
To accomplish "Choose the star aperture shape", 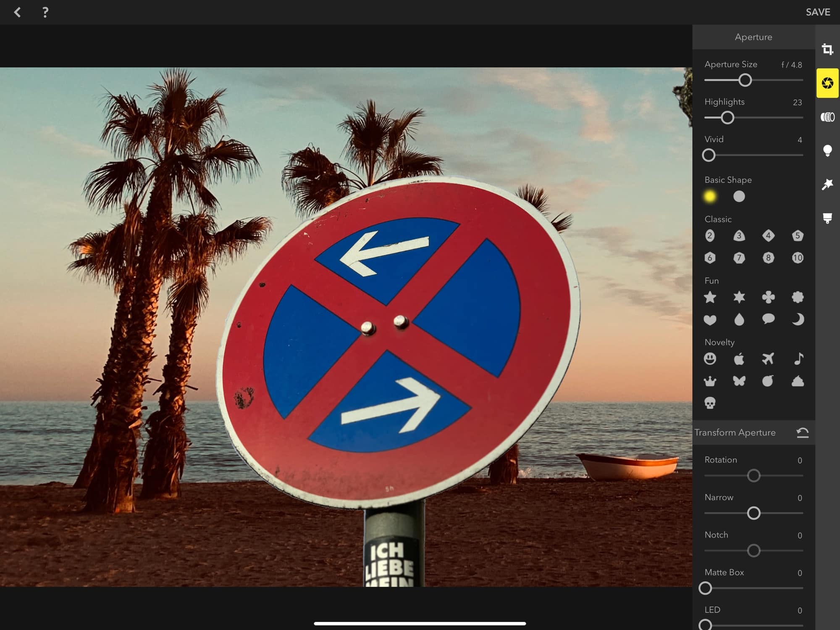I will (710, 298).
